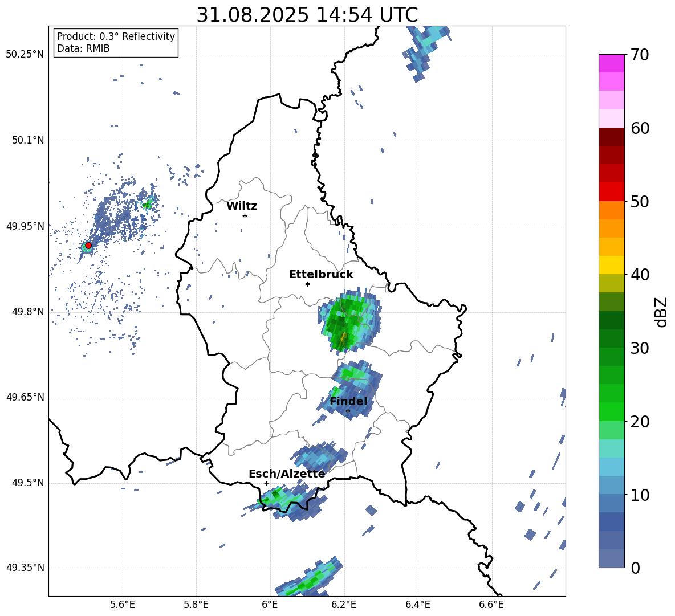Click the 49.95°N latitude label
Image resolution: width=675 pixels, height=616 pixels.
25,226
